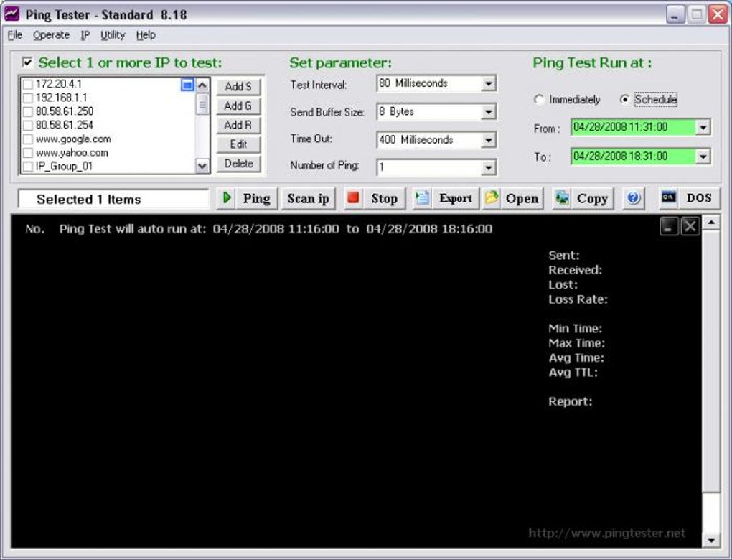This screenshot has width=732, height=560.
Task: Check the 80.58.61.250 checkbox
Action: (x=28, y=111)
